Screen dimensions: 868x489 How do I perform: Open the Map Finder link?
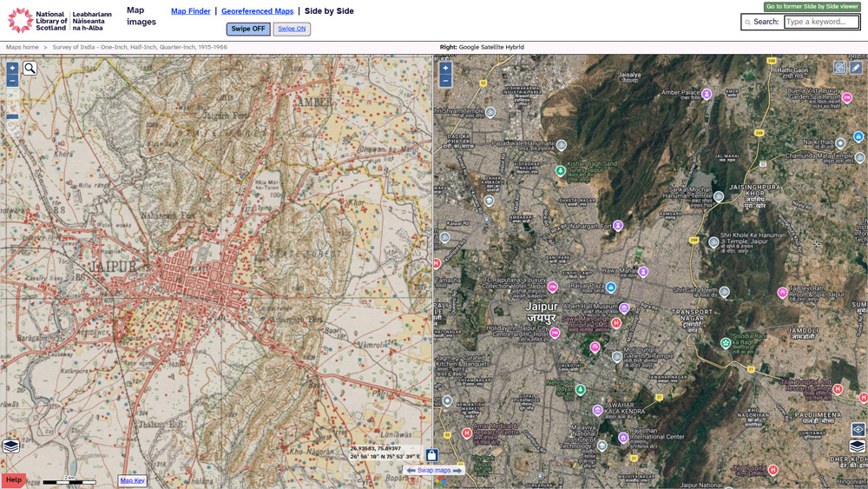pyautogui.click(x=190, y=11)
